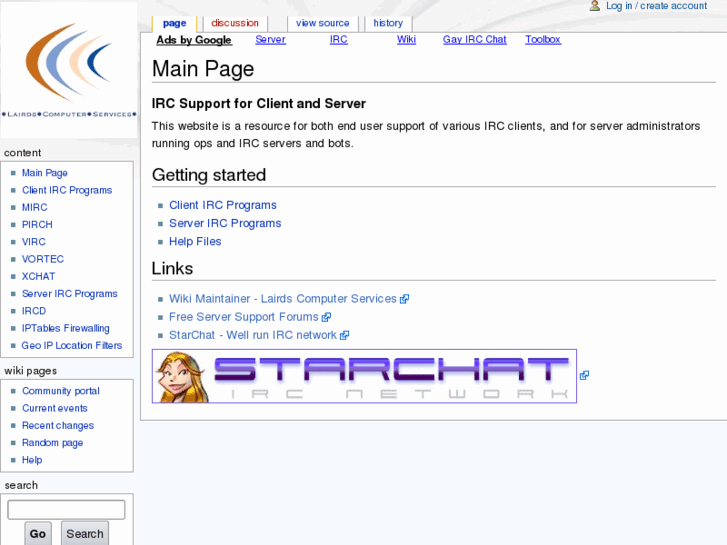Click the Lairds Computer Services logo
Screen dimensions: 727x545
tap(69, 70)
